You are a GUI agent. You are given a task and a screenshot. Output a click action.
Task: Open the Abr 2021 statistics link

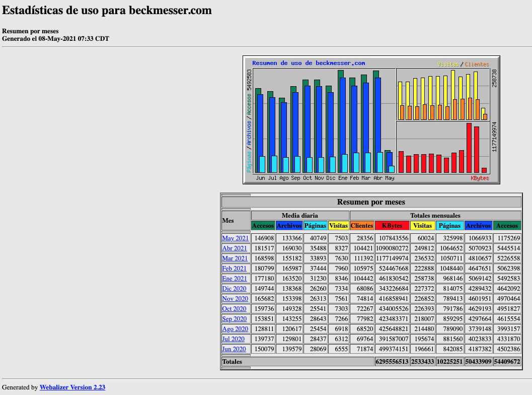pos(235,248)
